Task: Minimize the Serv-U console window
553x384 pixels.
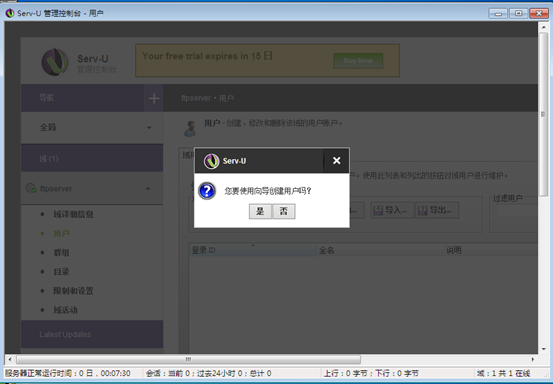Action: tap(498, 13)
